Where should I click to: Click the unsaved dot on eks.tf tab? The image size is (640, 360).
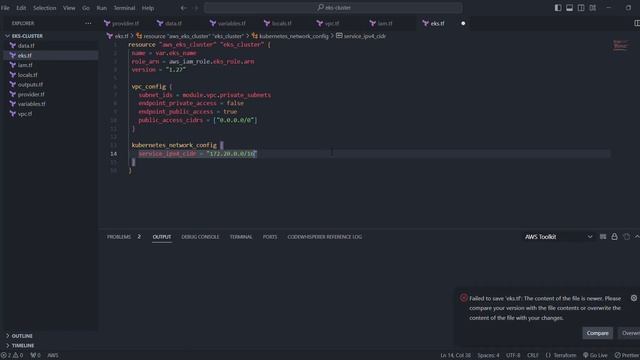(x=463, y=23)
